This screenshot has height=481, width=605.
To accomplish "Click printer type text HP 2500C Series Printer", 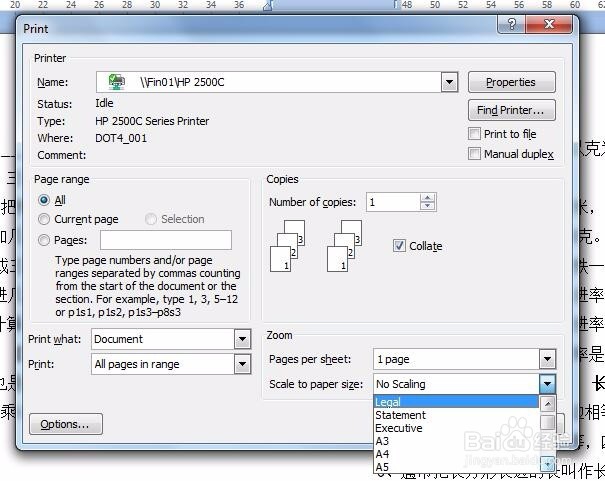I will click(152, 121).
